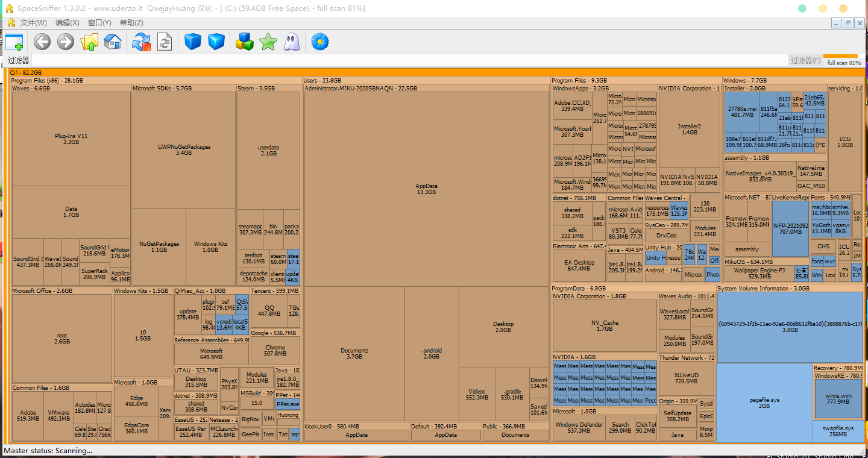Select the LCU 1.0GB block
The image size is (868, 458).
(845, 142)
